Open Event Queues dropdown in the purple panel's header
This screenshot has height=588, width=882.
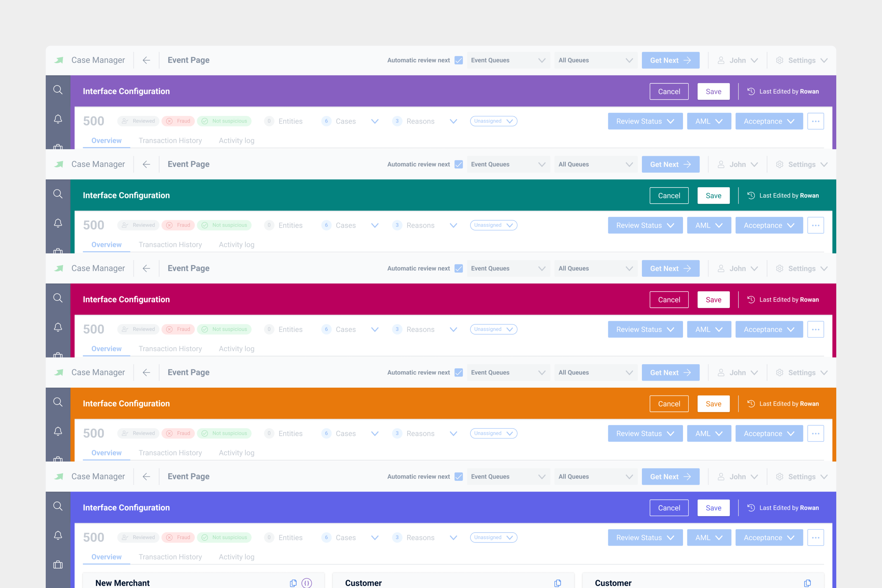[x=508, y=60]
